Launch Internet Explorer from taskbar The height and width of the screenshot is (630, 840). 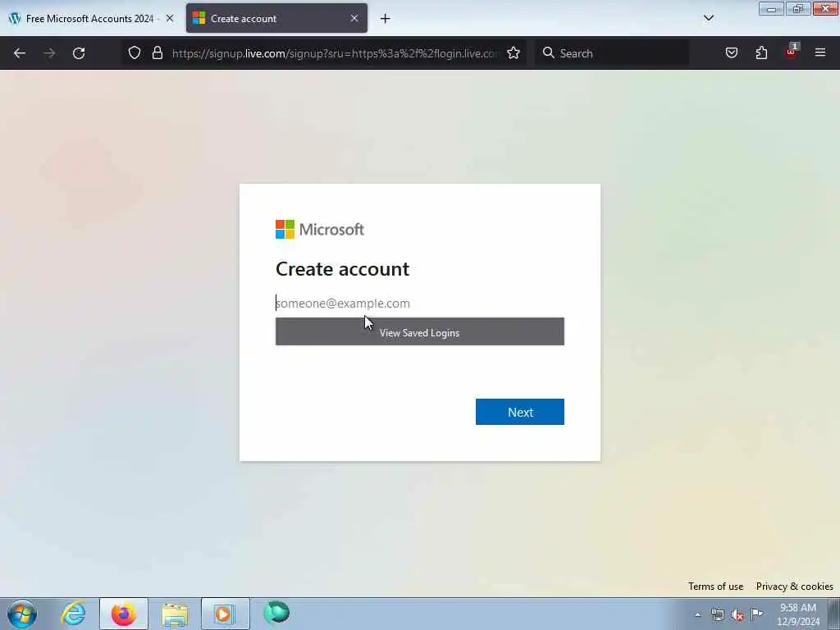[73, 614]
